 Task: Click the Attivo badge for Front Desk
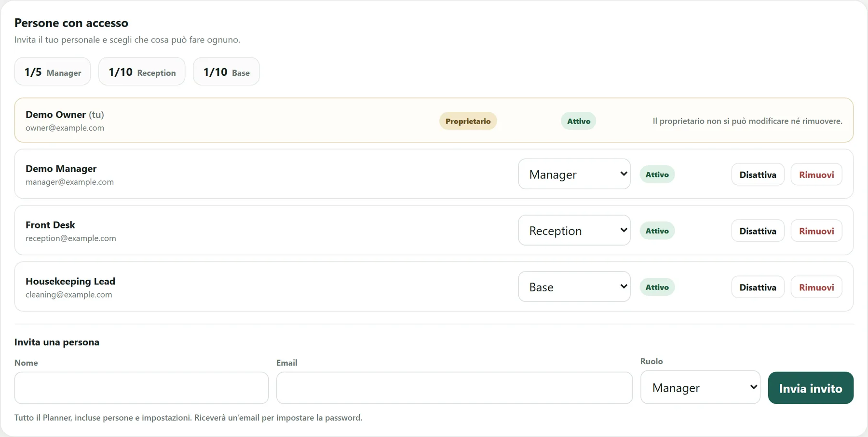pos(657,231)
